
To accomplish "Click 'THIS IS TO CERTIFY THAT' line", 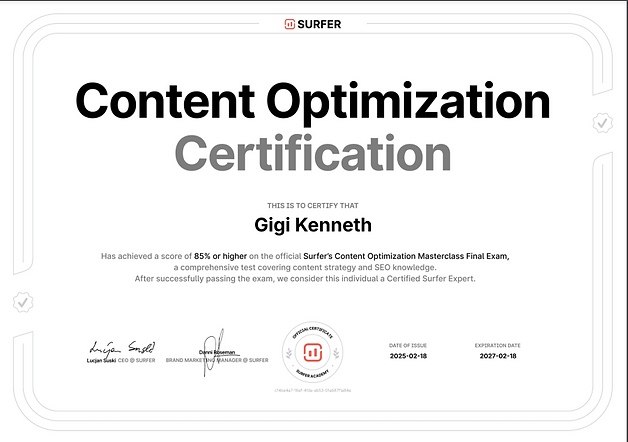I will click(313, 205).
